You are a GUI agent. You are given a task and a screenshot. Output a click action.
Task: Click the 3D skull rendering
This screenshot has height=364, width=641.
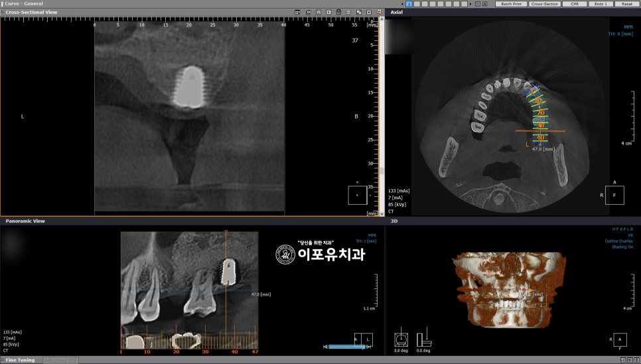[x=509, y=289]
